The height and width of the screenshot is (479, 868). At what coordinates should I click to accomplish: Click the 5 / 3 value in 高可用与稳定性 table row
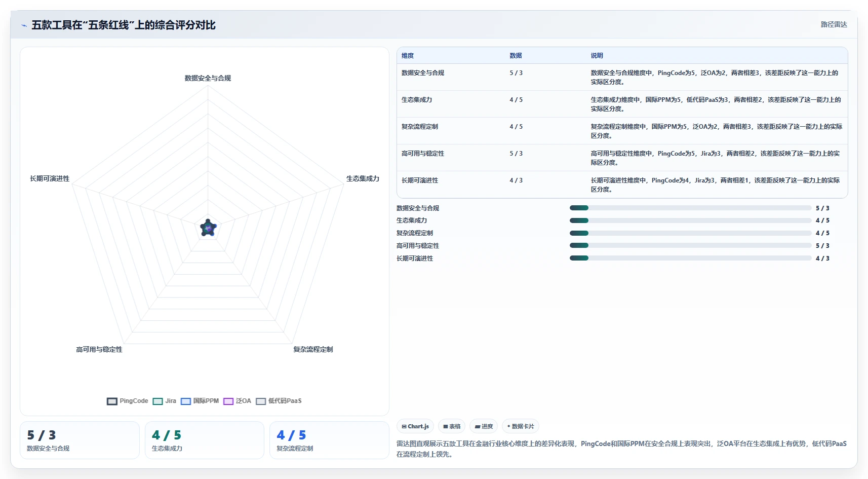coord(516,154)
